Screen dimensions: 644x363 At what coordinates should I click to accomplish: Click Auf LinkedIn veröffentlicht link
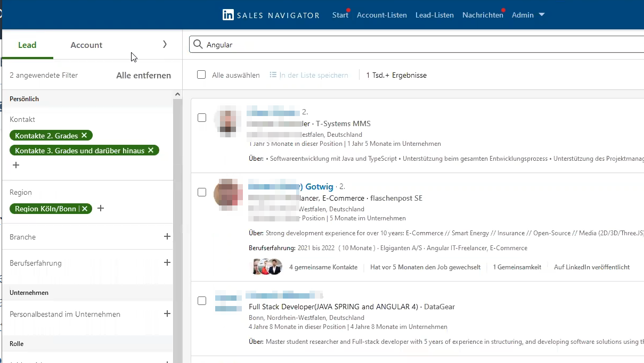pos(592,267)
